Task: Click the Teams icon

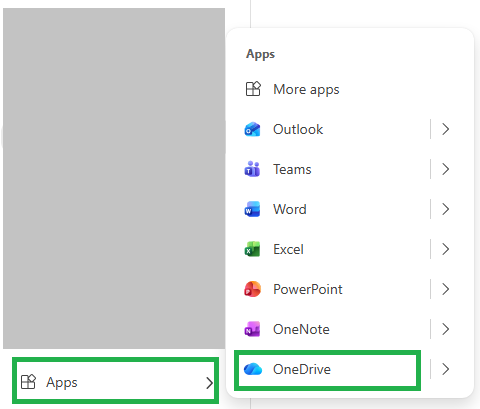Action: pos(252,169)
